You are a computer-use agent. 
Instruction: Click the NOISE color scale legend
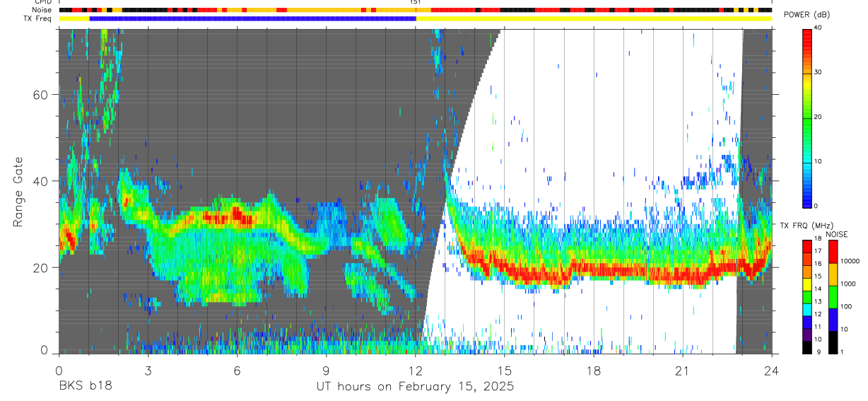click(x=833, y=297)
